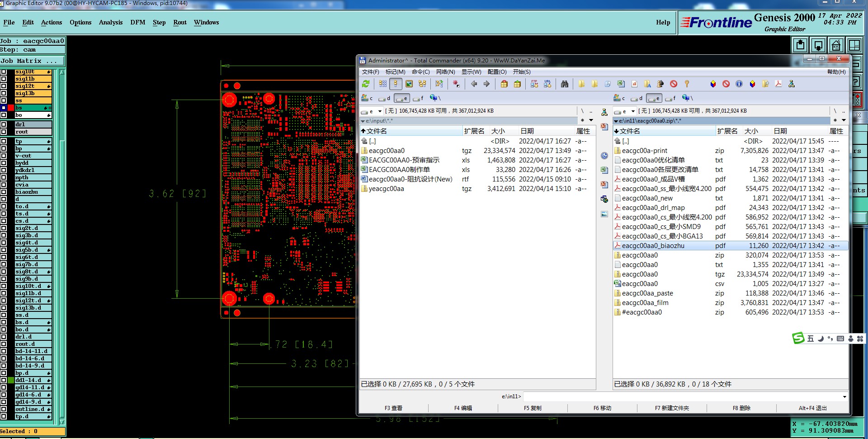Screen dimensions: 868x439
Task: Open the FTP connect toolbar icon
Action: 534,84
